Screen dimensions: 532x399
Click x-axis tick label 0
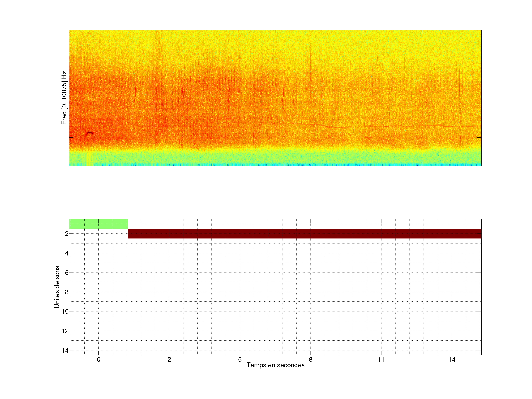[x=98, y=359]
